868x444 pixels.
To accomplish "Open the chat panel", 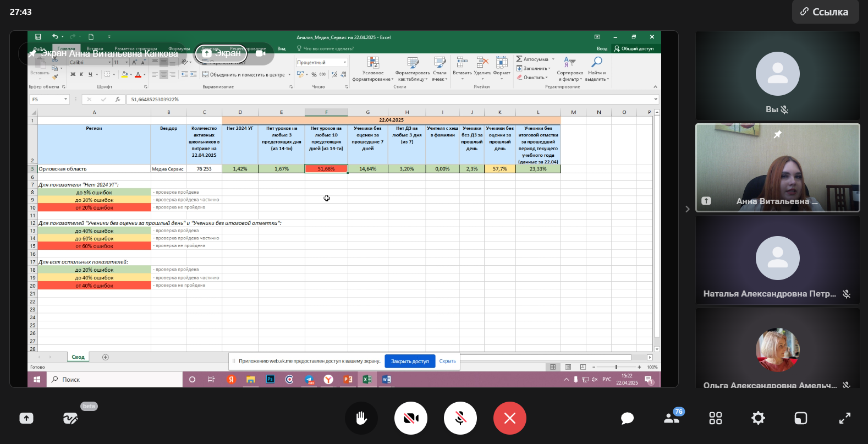I will point(627,419).
